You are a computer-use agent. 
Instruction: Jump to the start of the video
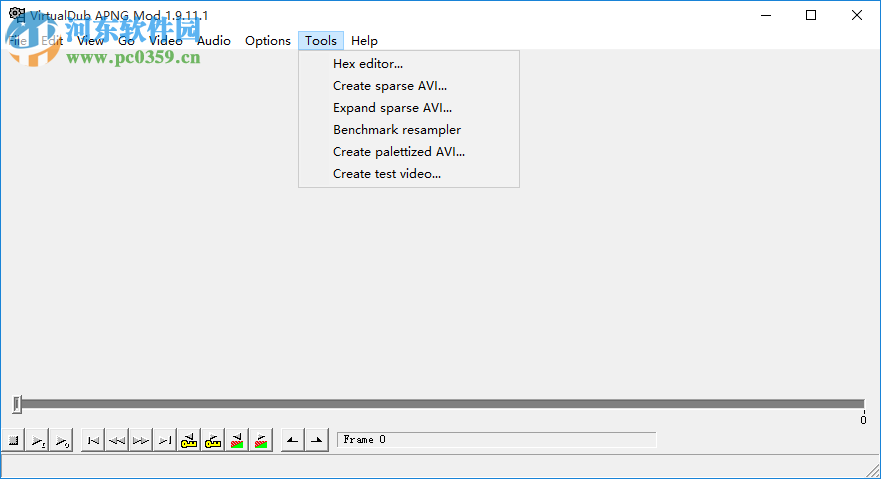pyautogui.click(x=93, y=440)
